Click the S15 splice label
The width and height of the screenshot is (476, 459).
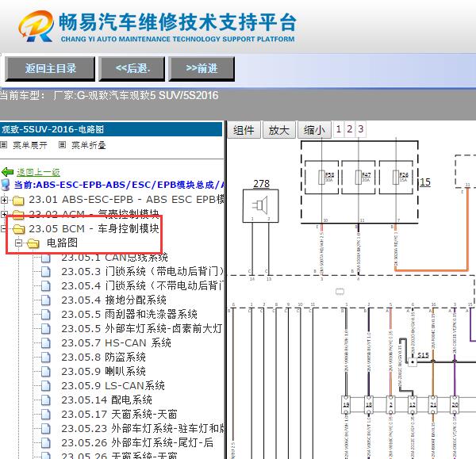point(423,355)
